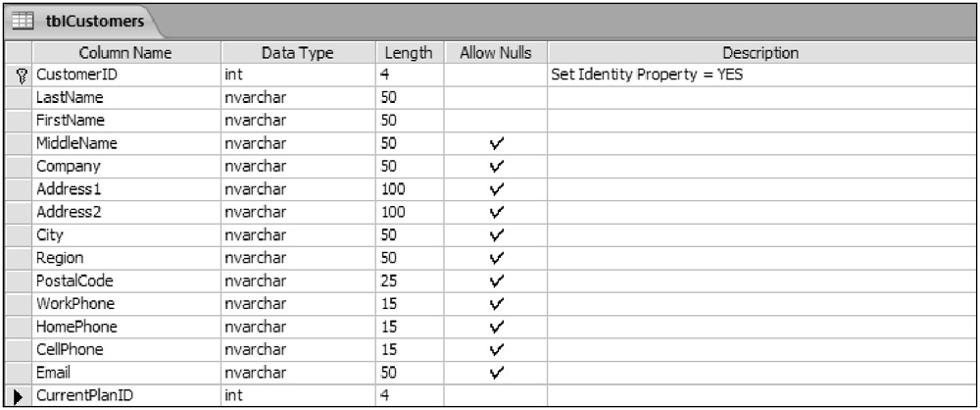Open Data Type cell for Address1
The image size is (980, 410).
298,189
